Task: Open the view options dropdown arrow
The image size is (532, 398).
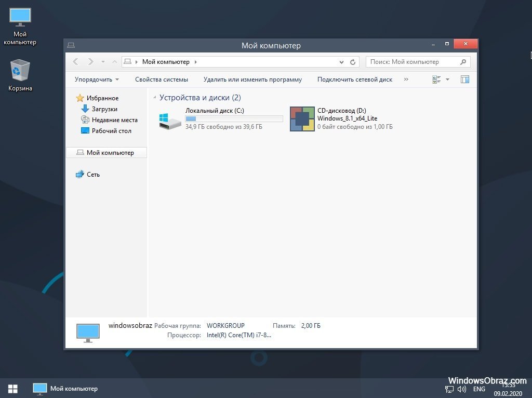Action: pos(447,79)
